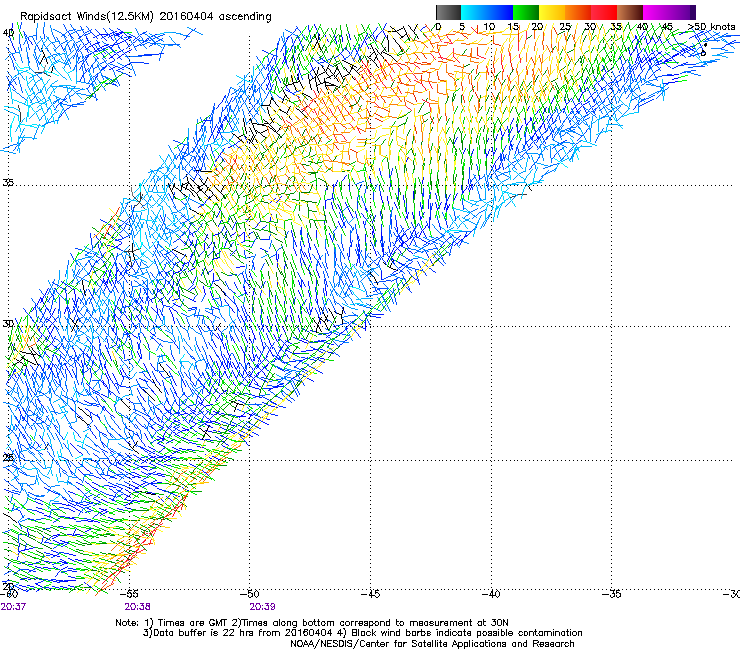Click the magenta 40-45 knots color segment
The height and width of the screenshot is (650, 740).
click(x=656, y=12)
